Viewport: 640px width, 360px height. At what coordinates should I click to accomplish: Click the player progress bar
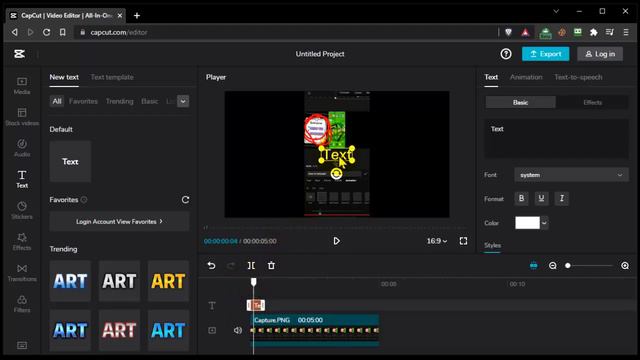tap(336, 227)
